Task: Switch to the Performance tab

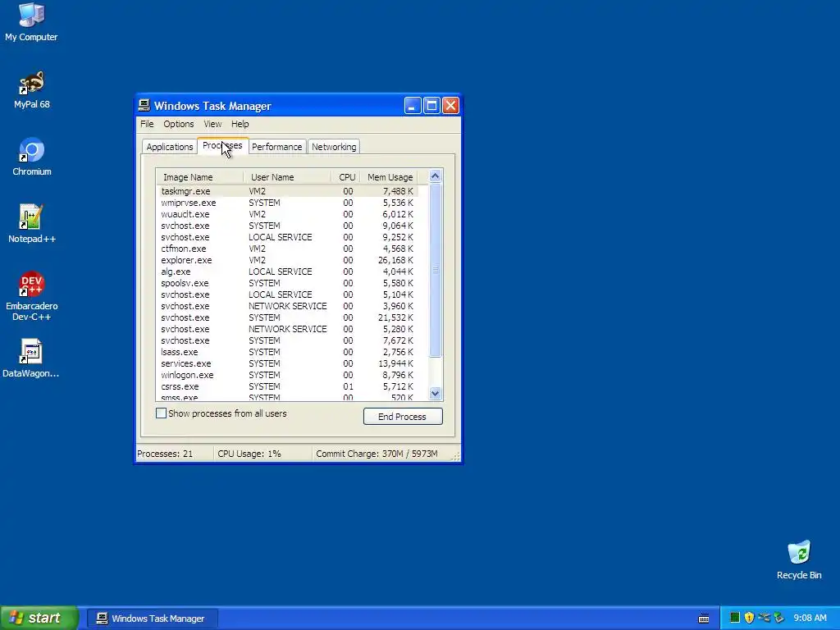Action: point(277,147)
